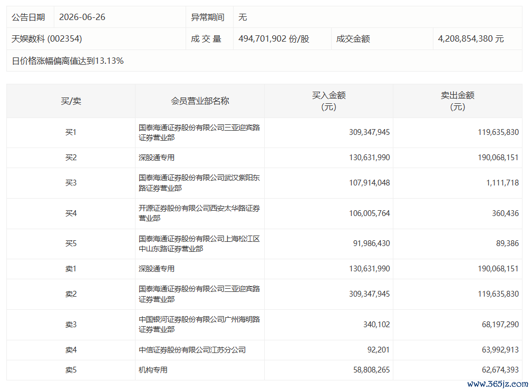Click buy amount 107,914,048
The height and width of the screenshot is (392, 532).
pos(370,183)
